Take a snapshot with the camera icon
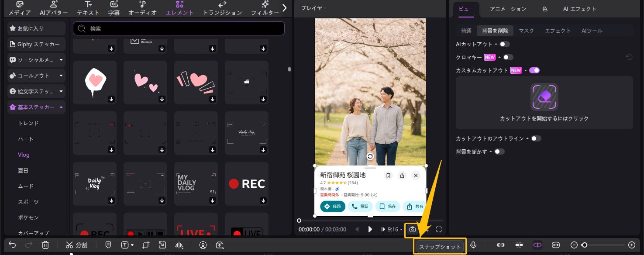The width and height of the screenshot is (644, 255). click(412, 229)
